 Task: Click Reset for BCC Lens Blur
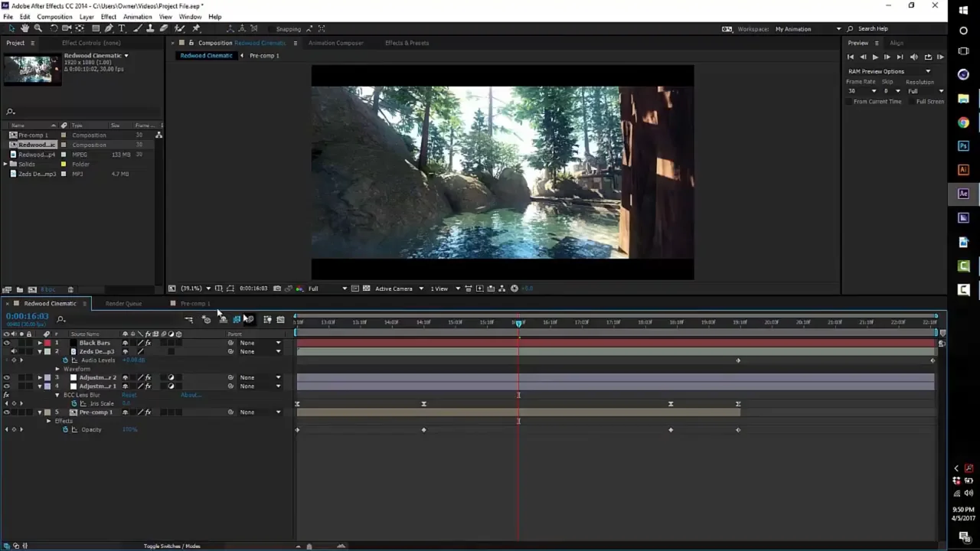coord(129,395)
